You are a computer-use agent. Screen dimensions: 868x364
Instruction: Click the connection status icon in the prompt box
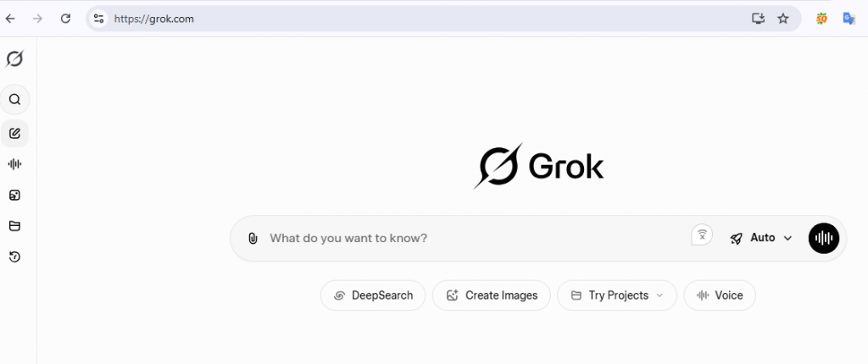tap(702, 236)
